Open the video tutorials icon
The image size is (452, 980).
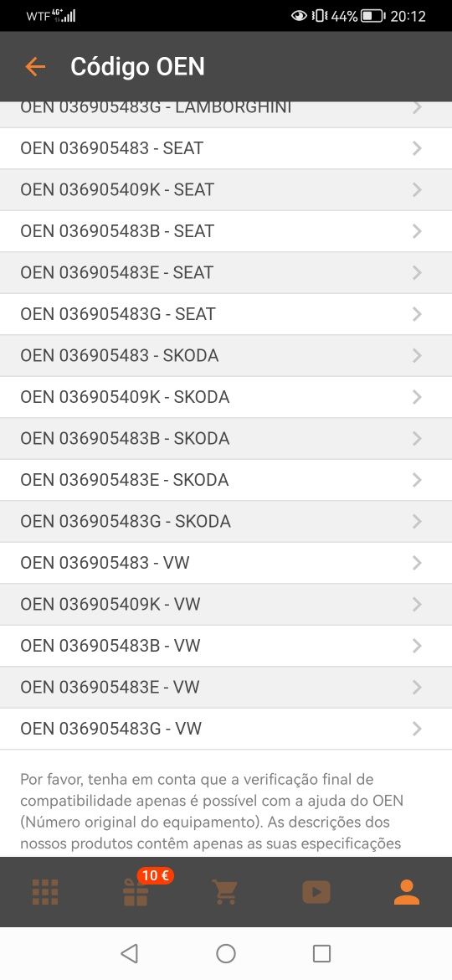click(x=316, y=892)
